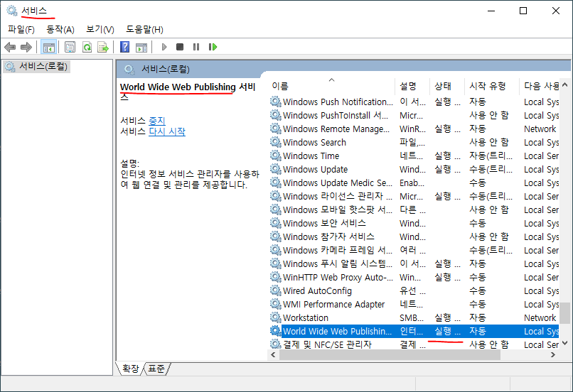Click the vertical scrollbar thumb
The height and width of the screenshot is (392, 573).
(565, 312)
